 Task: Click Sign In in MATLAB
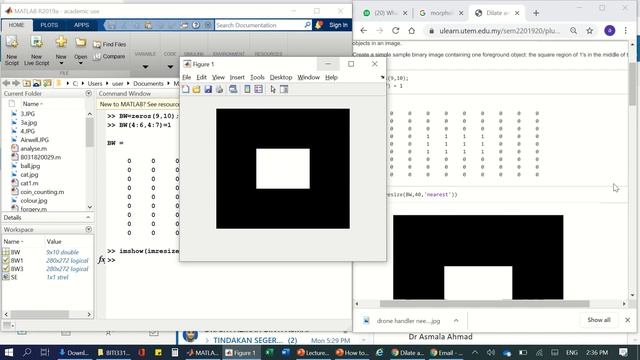(x=338, y=25)
